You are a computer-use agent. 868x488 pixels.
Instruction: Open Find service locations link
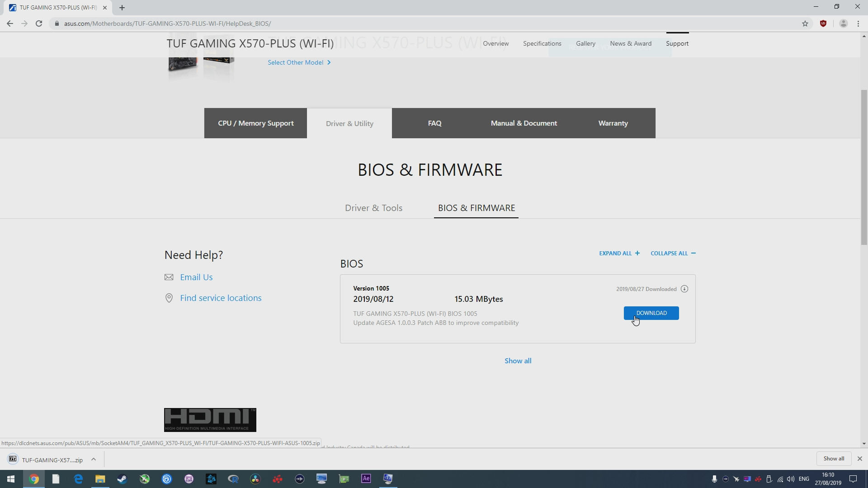(x=221, y=298)
